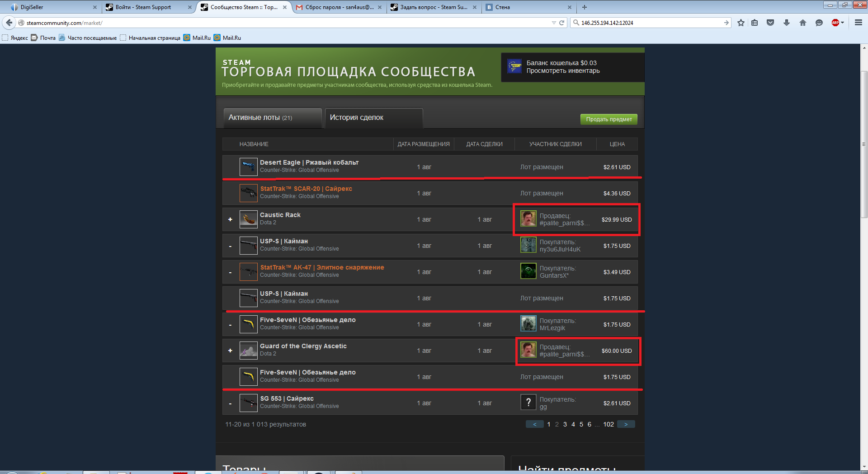Open the Firefox hamburger menu
Screen dimensions: 868x474
pyautogui.click(x=859, y=23)
